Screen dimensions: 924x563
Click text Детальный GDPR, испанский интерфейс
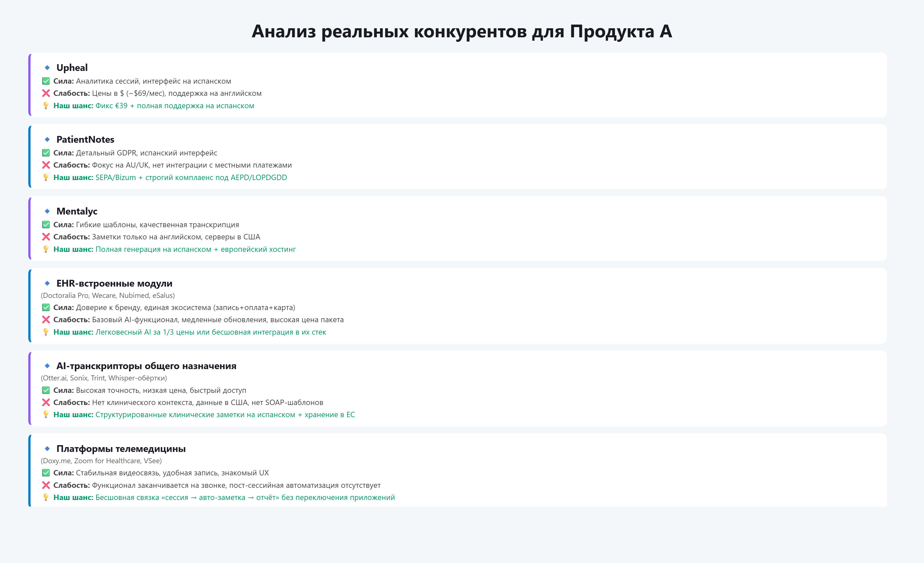tap(147, 153)
